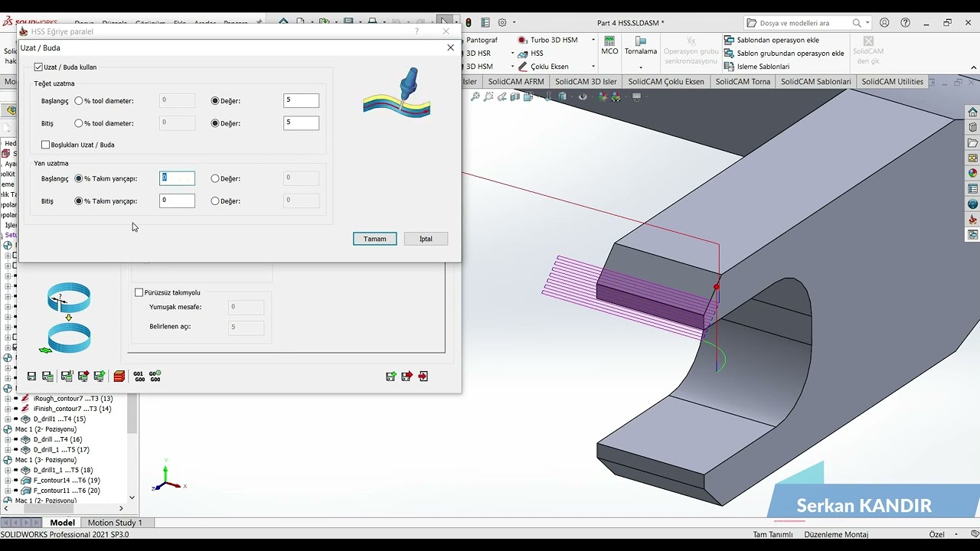Expand F_contour11 ...T6 (20) node
This screenshot has width=980, height=551.
8,491
